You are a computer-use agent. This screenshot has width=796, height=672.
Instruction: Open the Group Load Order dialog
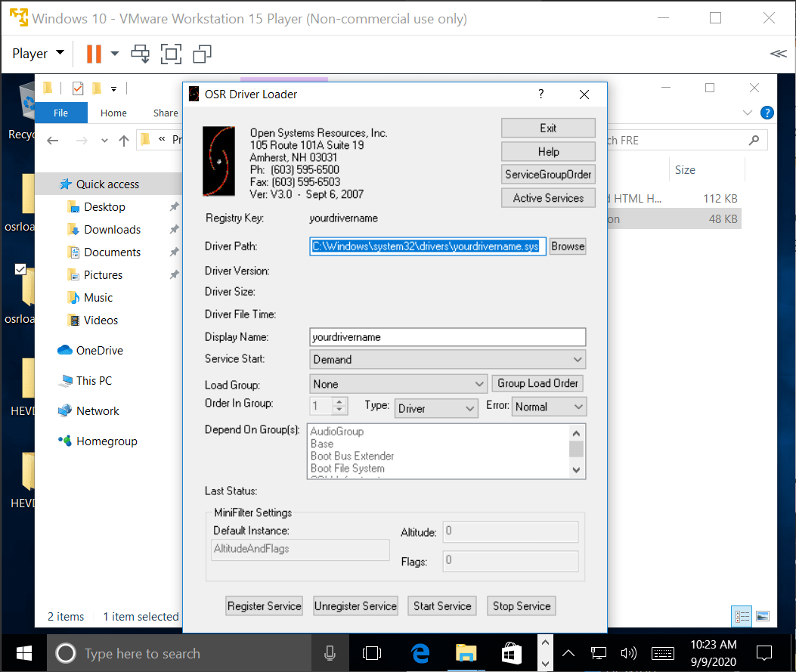(x=537, y=383)
